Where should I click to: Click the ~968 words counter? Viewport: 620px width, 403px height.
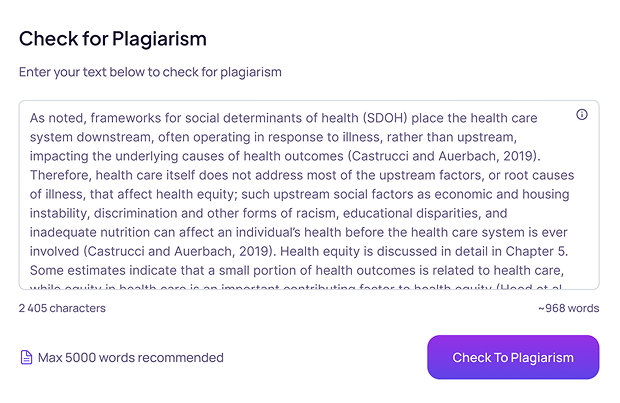click(x=568, y=308)
